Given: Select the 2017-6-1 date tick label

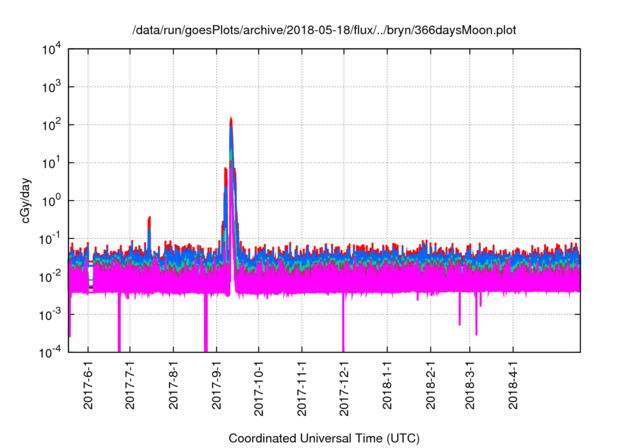Looking at the screenshot, I should [x=87, y=385].
